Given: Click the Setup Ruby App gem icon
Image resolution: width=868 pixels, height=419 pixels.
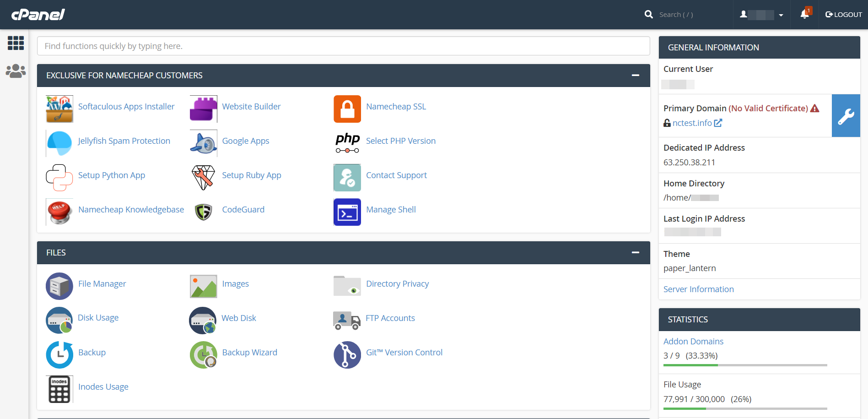Looking at the screenshot, I should (x=204, y=178).
